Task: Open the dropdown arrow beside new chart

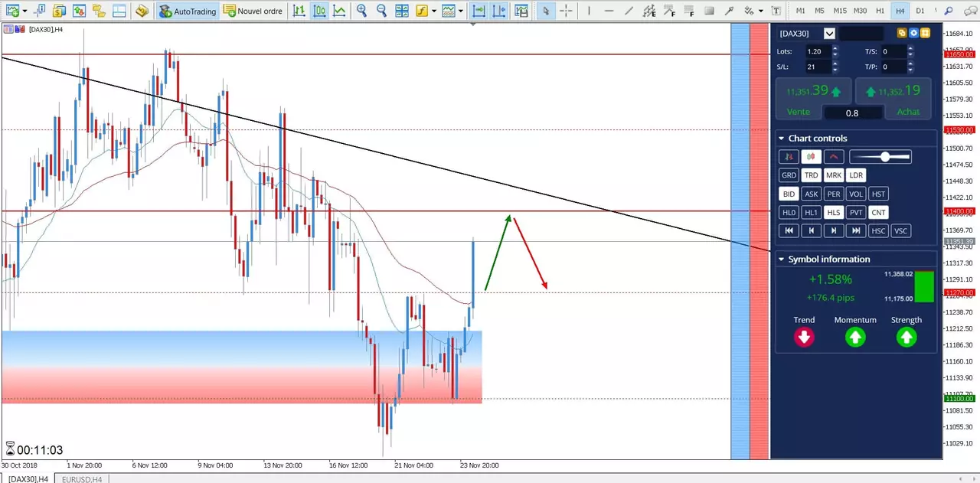Action: click(x=24, y=11)
